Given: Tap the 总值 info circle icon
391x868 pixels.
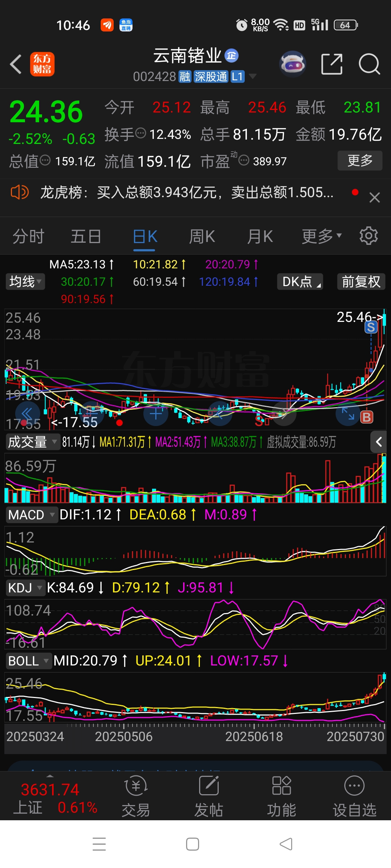Looking at the screenshot, I should 45,160.
